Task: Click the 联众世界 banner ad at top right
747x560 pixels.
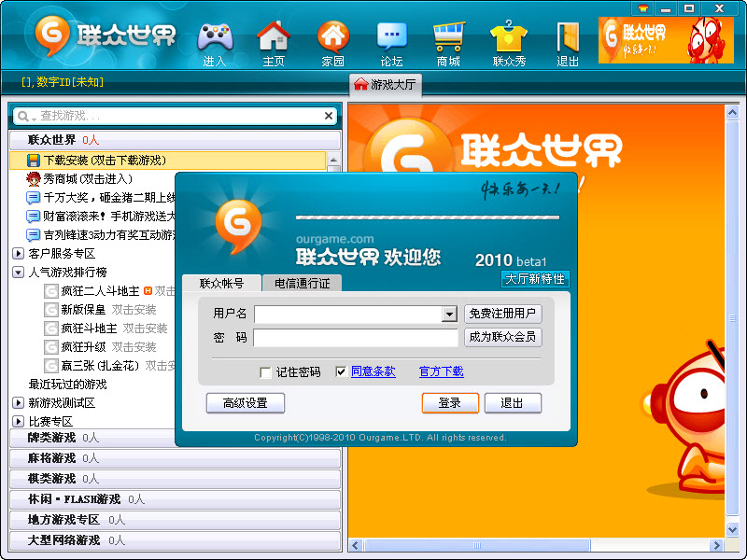Action: [666, 40]
